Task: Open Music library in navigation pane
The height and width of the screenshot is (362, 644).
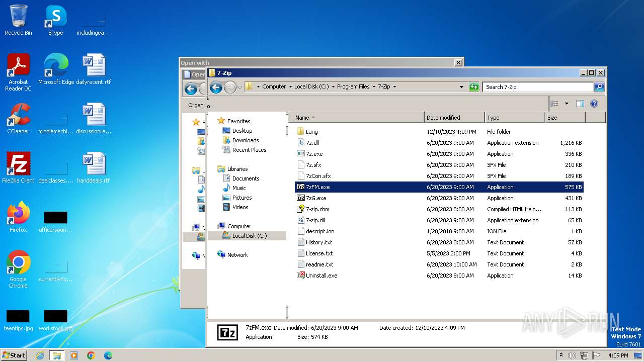Action: point(239,188)
